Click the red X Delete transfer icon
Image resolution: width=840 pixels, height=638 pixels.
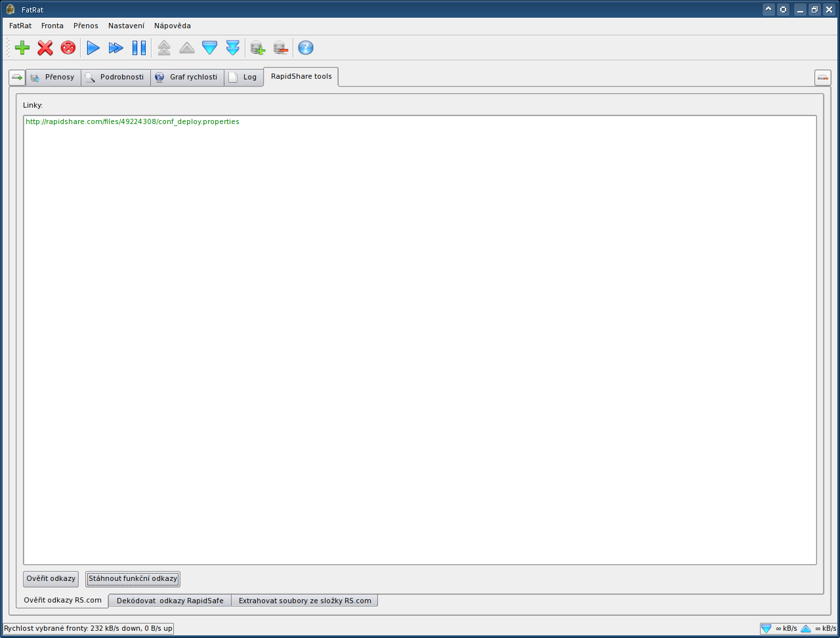click(45, 48)
